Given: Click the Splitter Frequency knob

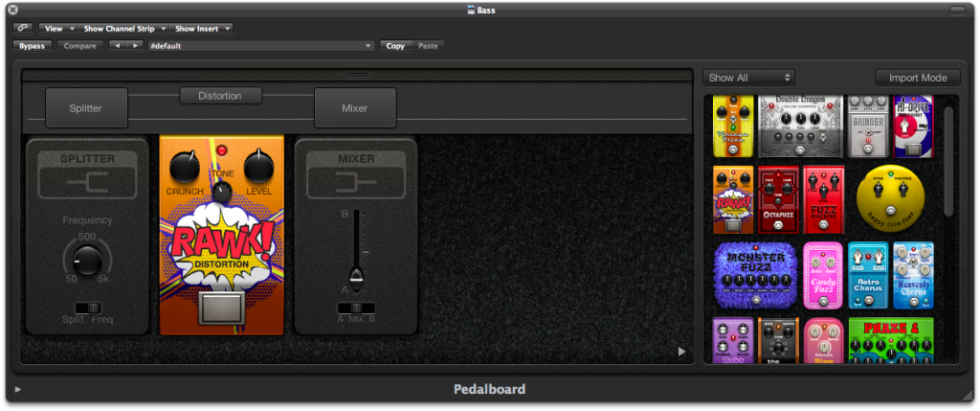Looking at the screenshot, I should (87, 261).
